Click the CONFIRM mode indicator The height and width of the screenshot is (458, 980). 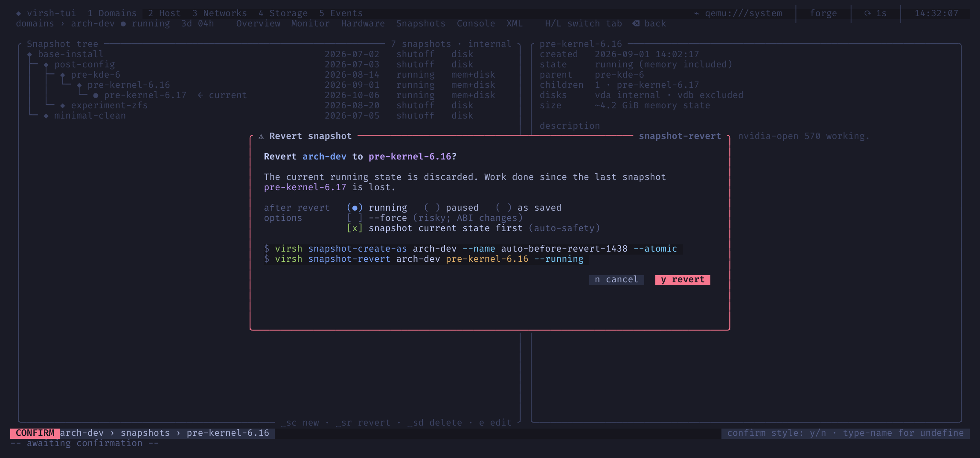tap(35, 433)
